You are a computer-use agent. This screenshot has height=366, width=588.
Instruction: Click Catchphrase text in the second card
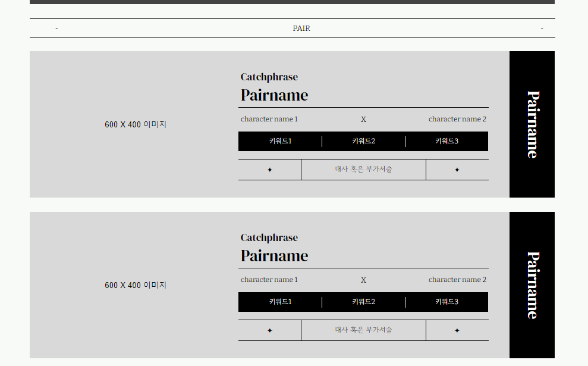[269, 238]
